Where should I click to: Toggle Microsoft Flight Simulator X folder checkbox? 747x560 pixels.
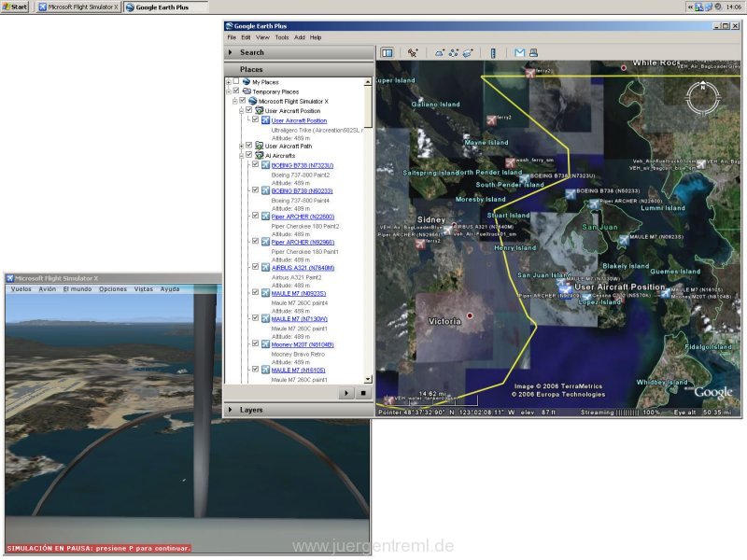243,101
